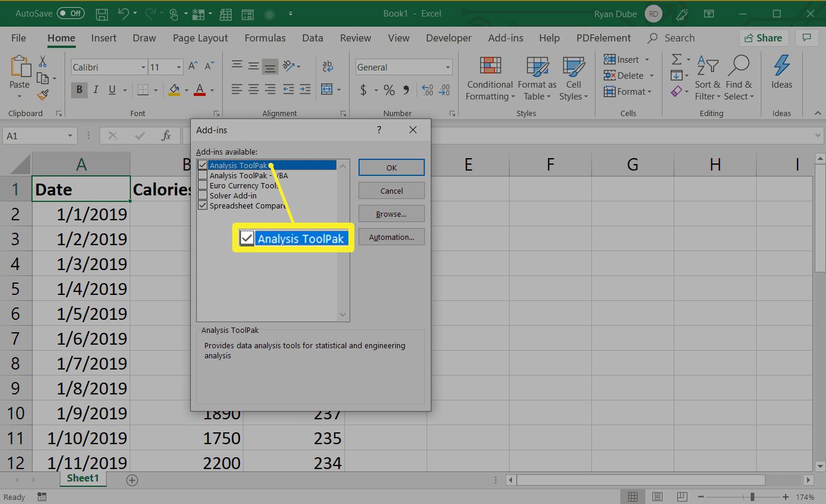Check the Solver Add-in checkbox
Image resolution: width=826 pixels, height=504 pixels.
203,195
